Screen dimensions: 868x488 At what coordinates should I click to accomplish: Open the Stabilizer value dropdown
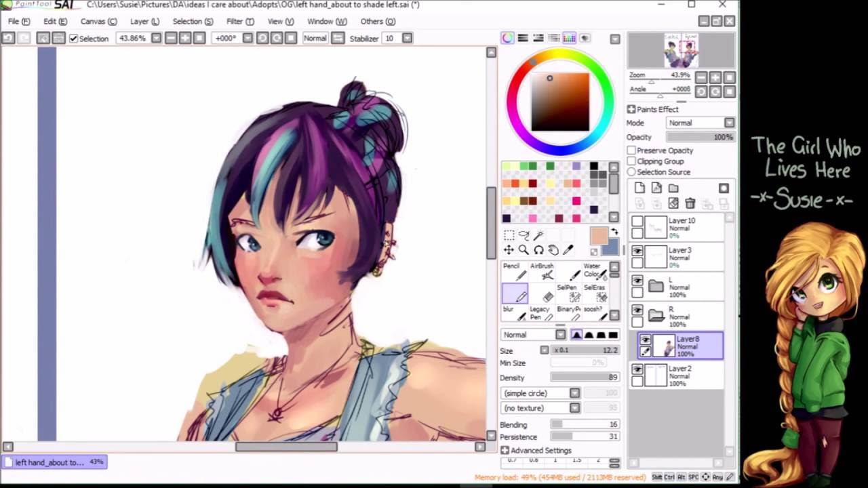[x=407, y=39]
